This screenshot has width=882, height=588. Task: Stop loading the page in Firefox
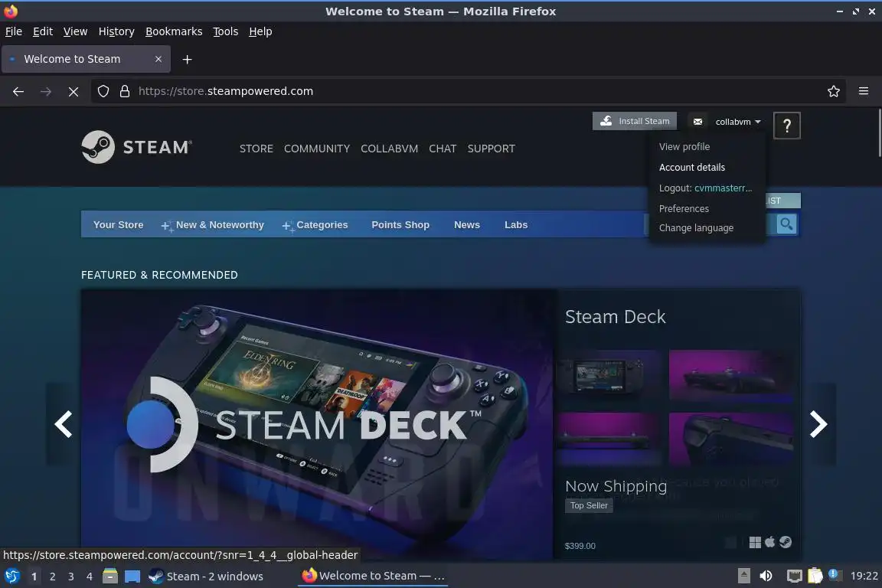click(x=73, y=91)
